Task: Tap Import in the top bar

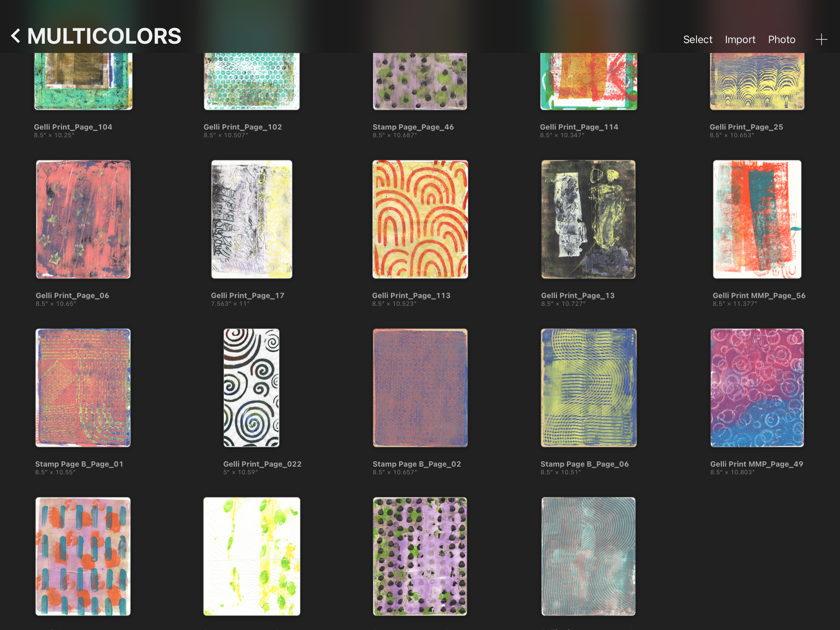Action: [740, 40]
